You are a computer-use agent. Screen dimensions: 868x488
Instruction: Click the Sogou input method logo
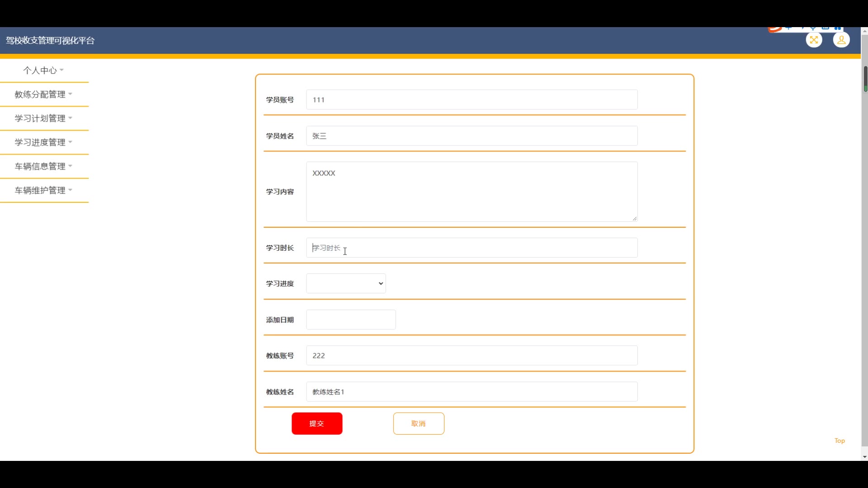tap(775, 29)
